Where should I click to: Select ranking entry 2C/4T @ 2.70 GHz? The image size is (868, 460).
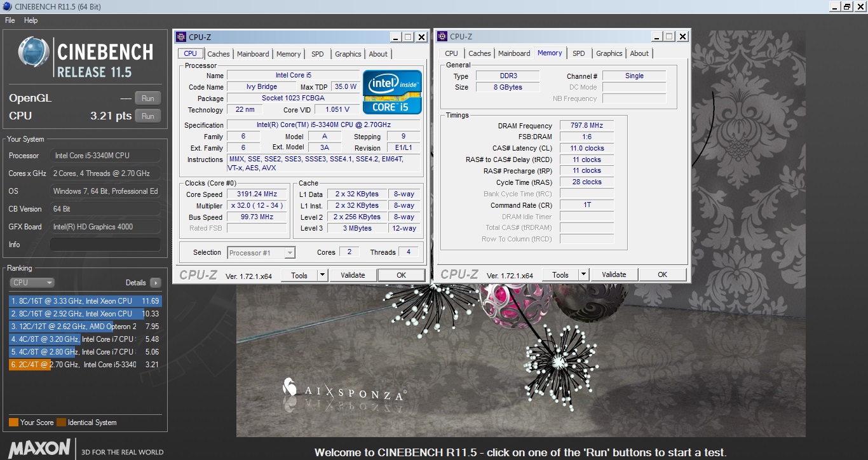85,365
